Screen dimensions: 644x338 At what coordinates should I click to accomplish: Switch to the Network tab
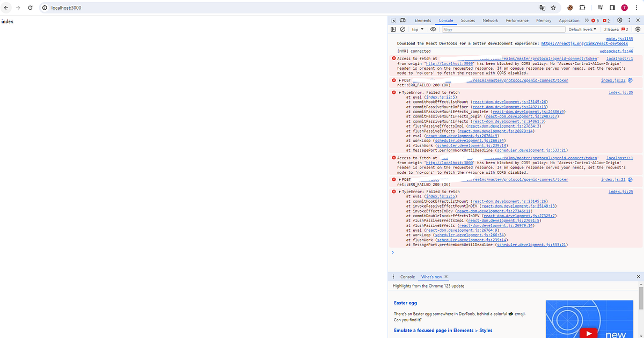(490, 20)
